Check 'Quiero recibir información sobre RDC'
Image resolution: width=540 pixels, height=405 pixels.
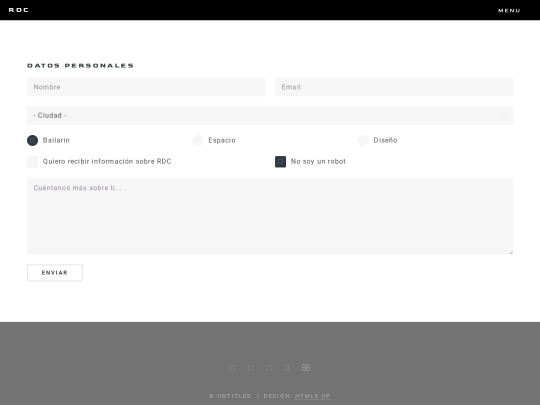pos(32,162)
